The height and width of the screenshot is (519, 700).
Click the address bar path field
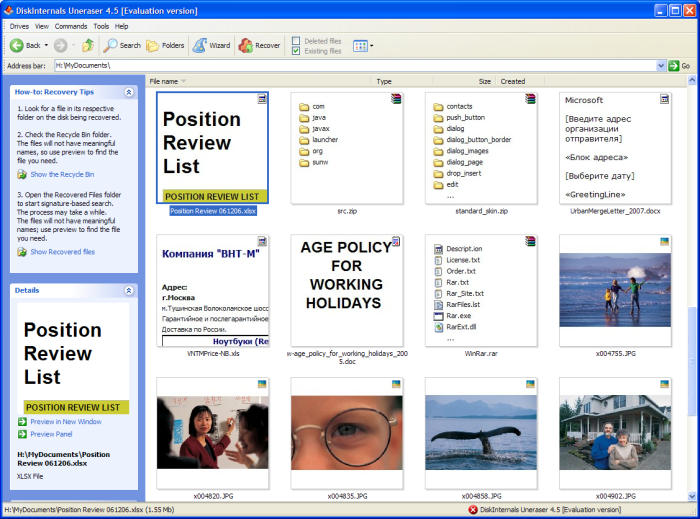355,66
